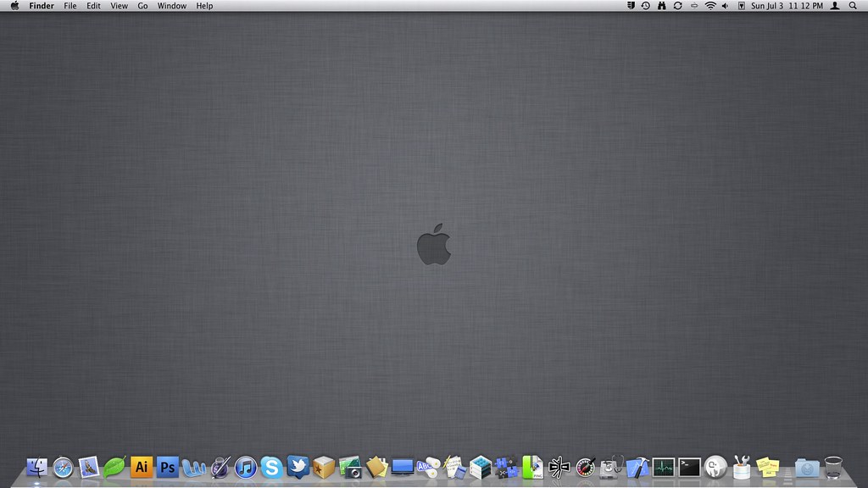Click the black-and-white splitter app icon
The width and height of the screenshot is (868, 488).
coord(559,468)
